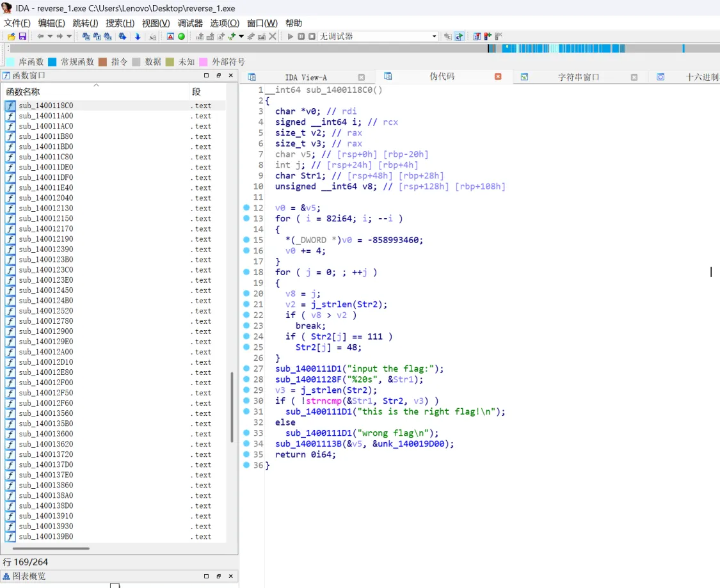Select function sub_140011A00 in list
Viewport: 720px width, 588px height.
click(115, 116)
